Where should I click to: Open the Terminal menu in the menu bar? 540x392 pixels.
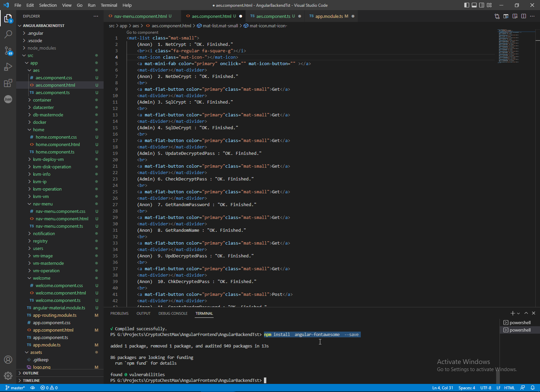(x=109, y=5)
